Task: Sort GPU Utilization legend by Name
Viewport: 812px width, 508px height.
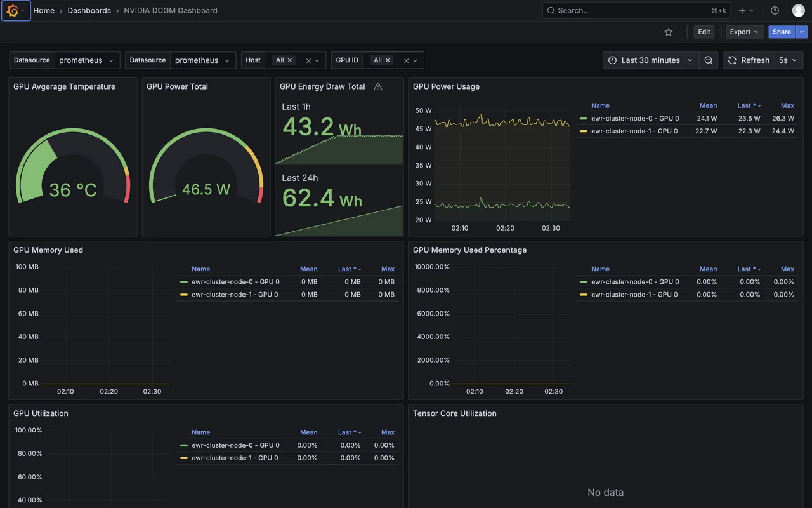Action: (x=200, y=432)
